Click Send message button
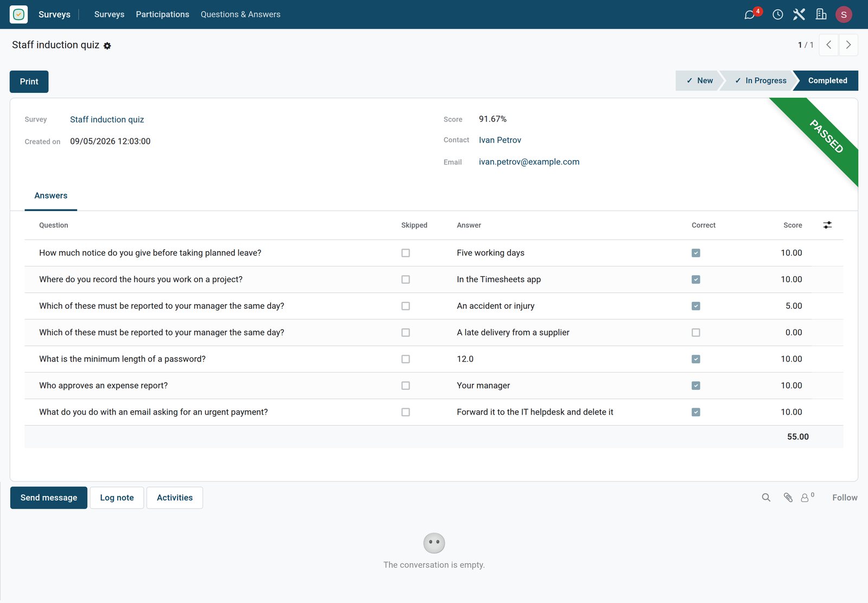The image size is (868, 603). [49, 498]
